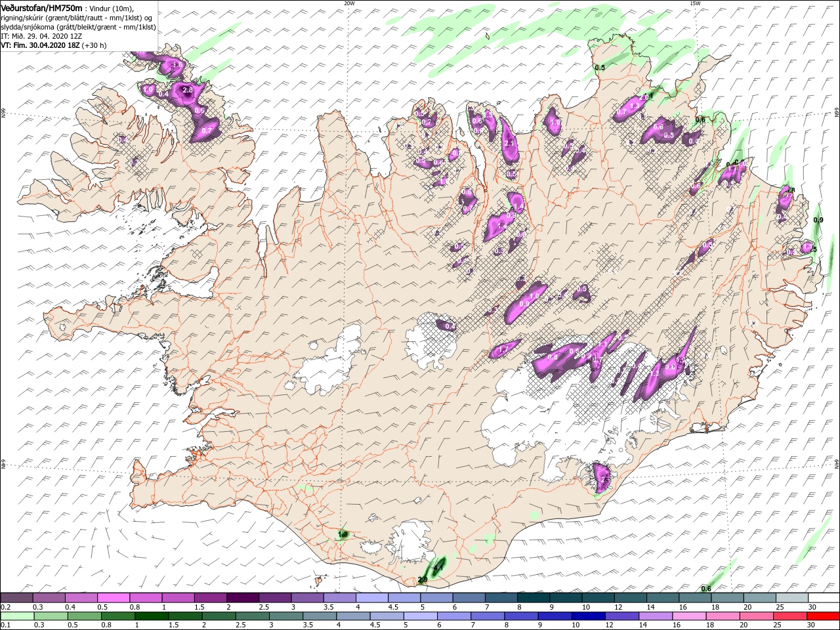840x630 pixels.
Task: Choose the violet 12 swatch in lower legend row
Action: (621, 616)
